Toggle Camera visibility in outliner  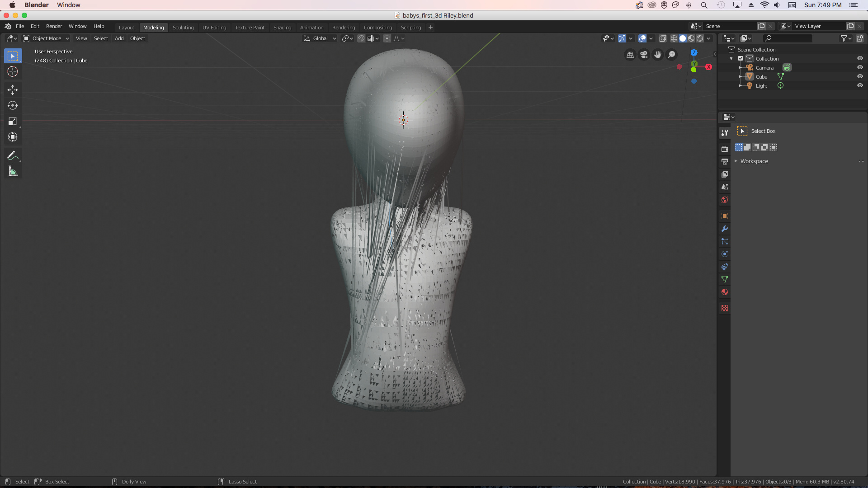[860, 67]
